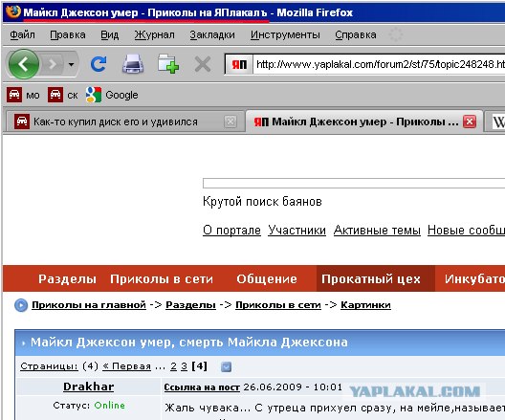This screenshot has width=505, height=420.
Task: Open the Справка menu
Action: 356,34
